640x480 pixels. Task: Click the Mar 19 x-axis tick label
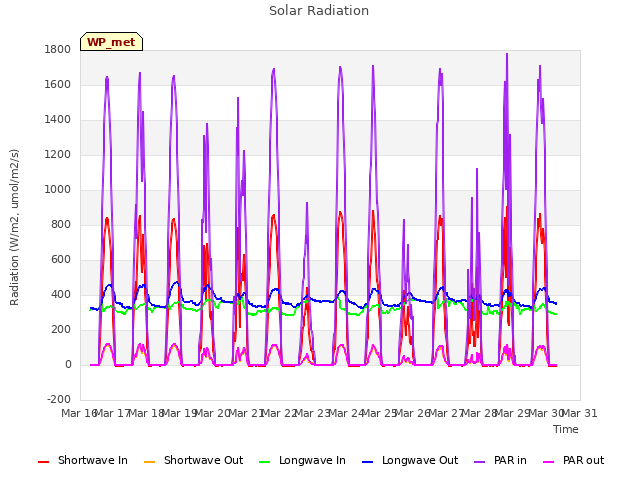click(x=180, y=413)
